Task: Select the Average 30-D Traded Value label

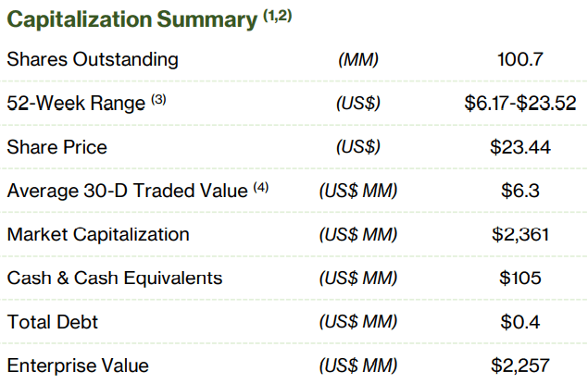Action: click(126, 191)
